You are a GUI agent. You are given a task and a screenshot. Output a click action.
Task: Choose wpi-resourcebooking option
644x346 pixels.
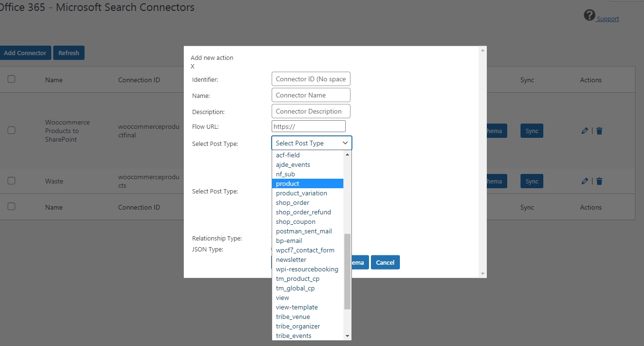coord(308,269)
